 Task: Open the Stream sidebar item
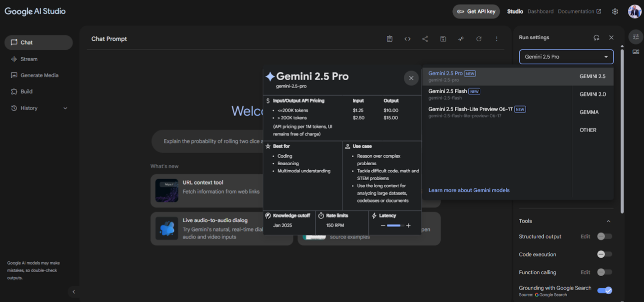tap(38, 59)
